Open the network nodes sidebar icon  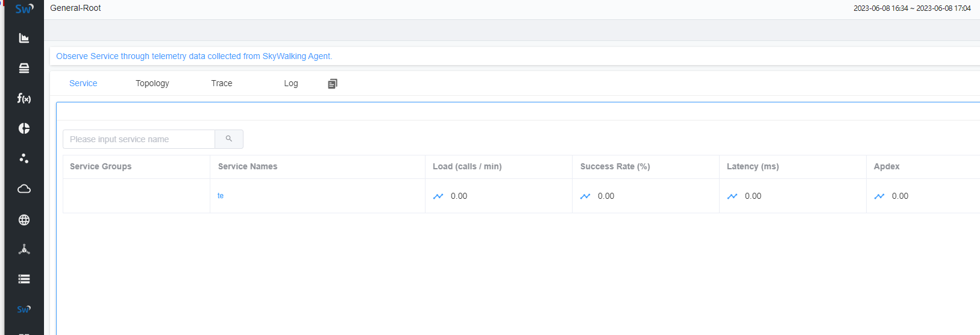click(24, 249)
